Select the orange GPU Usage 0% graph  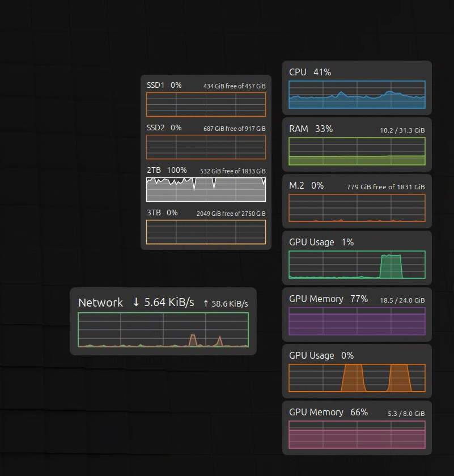[x=357, y=378]
